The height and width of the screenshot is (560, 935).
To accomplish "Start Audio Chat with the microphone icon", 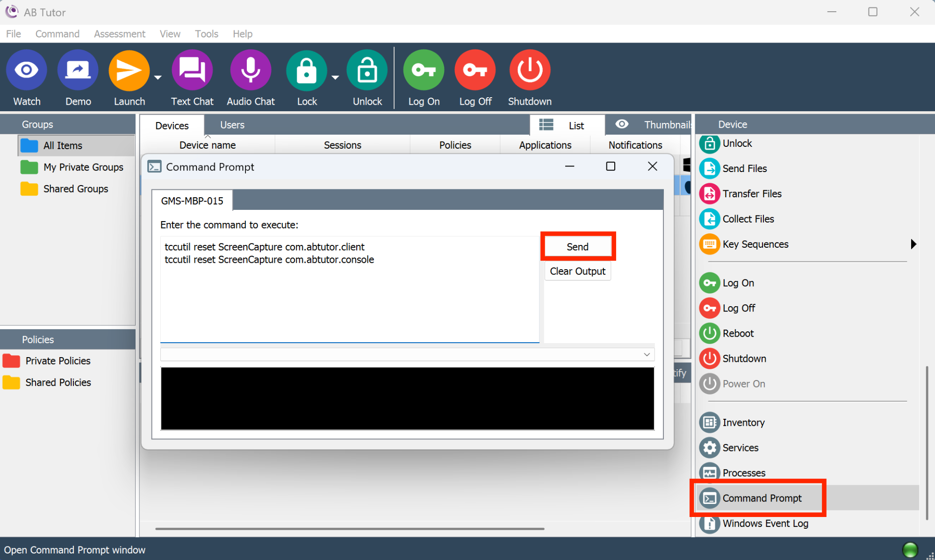I will tap(251, 70).
